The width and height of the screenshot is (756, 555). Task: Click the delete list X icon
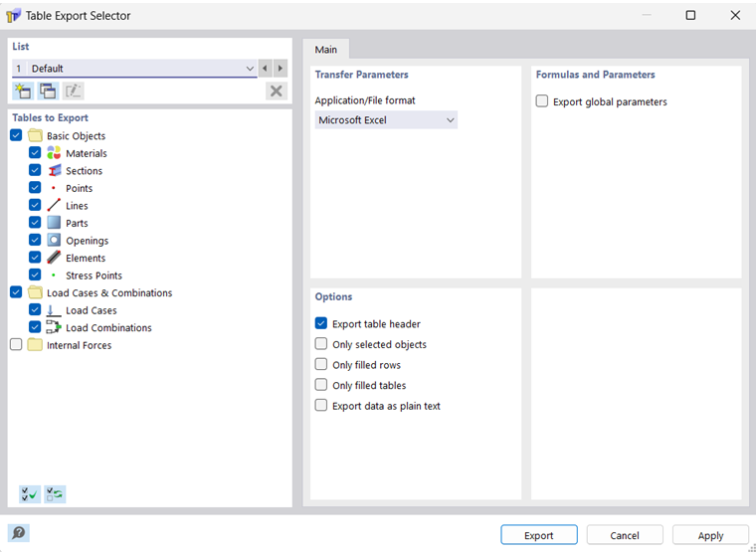276,92
